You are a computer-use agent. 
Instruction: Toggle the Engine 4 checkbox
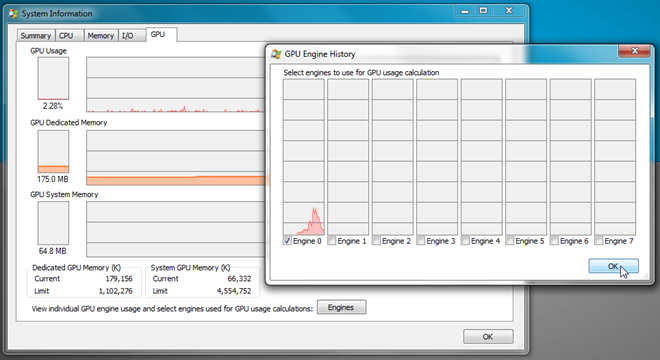point(465,241)
